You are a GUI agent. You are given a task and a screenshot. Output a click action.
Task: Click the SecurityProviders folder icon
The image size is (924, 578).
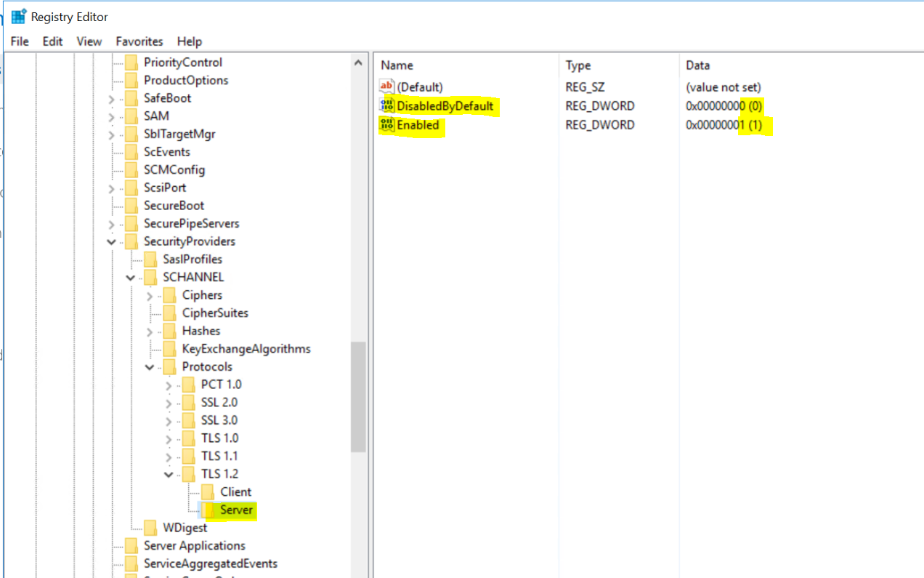point(131,241)
